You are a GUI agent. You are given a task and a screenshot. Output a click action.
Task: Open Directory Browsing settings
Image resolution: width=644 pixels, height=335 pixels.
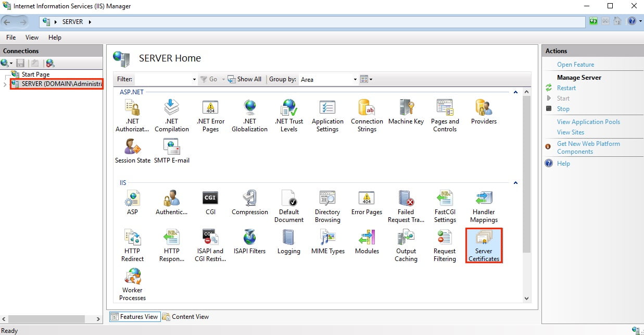click(327, 205)
